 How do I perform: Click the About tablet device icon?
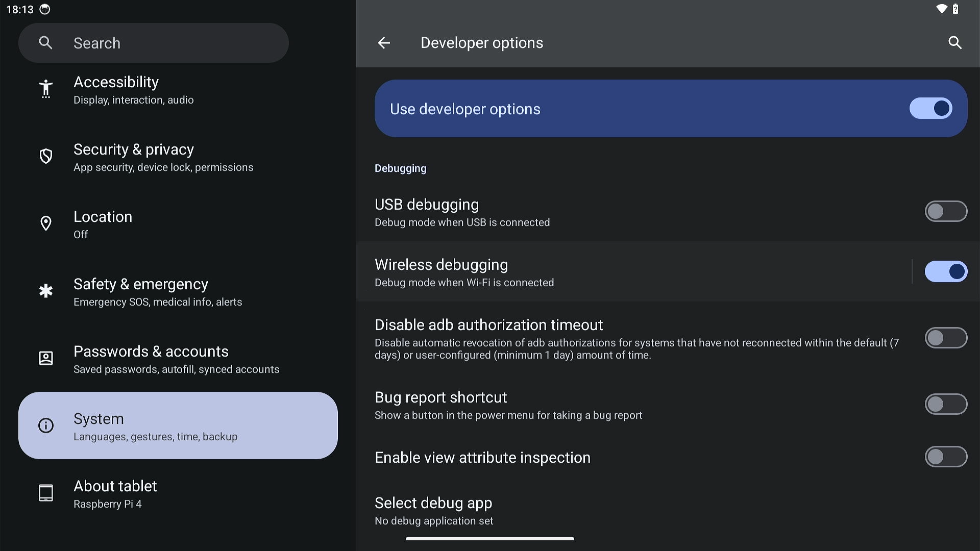pos(46,493)
